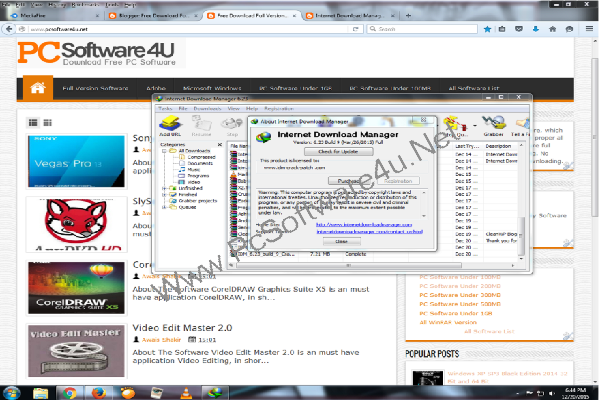Collapse the All Downloads tree node
This screenshot has height=400, width=600.
pyautogui.click(x=164, y=151)
